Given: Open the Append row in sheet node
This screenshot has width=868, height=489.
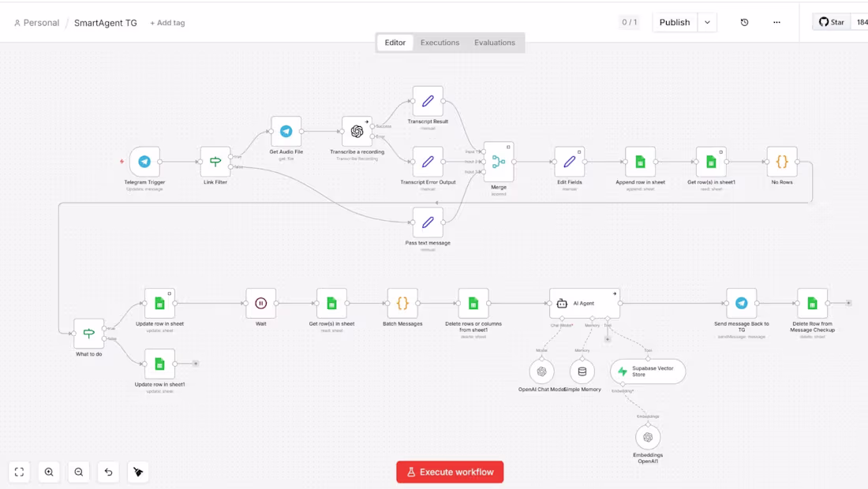Looking at the screenshot, I should pos(641,162).
